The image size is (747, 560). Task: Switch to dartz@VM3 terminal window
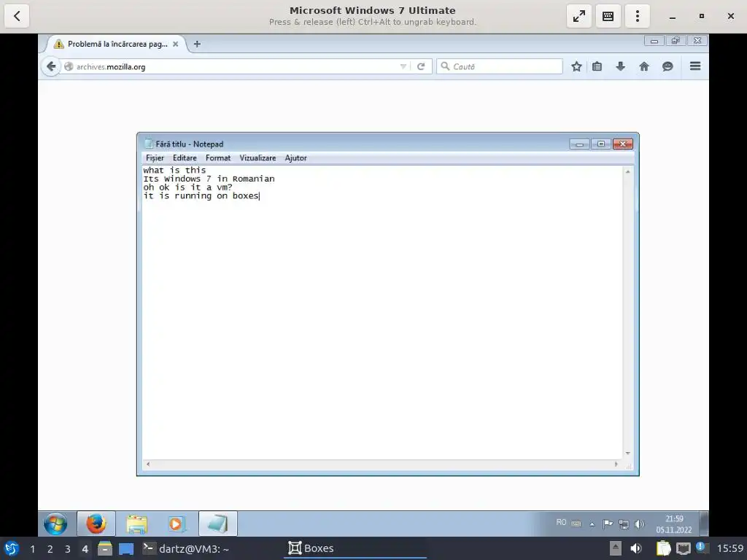186,548
